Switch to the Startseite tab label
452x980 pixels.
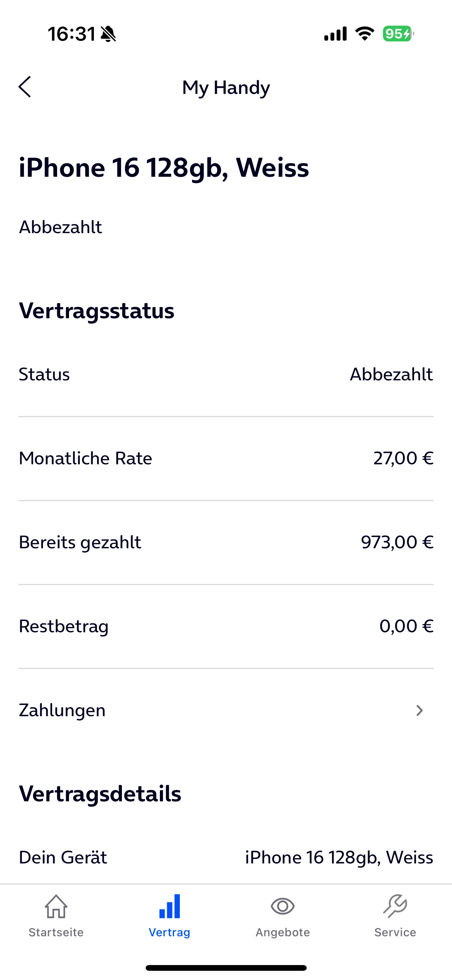click(56, 932)
